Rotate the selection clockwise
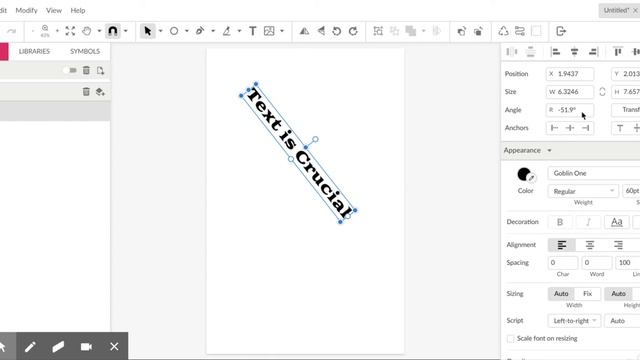The image size is (640, 360). 353,31
